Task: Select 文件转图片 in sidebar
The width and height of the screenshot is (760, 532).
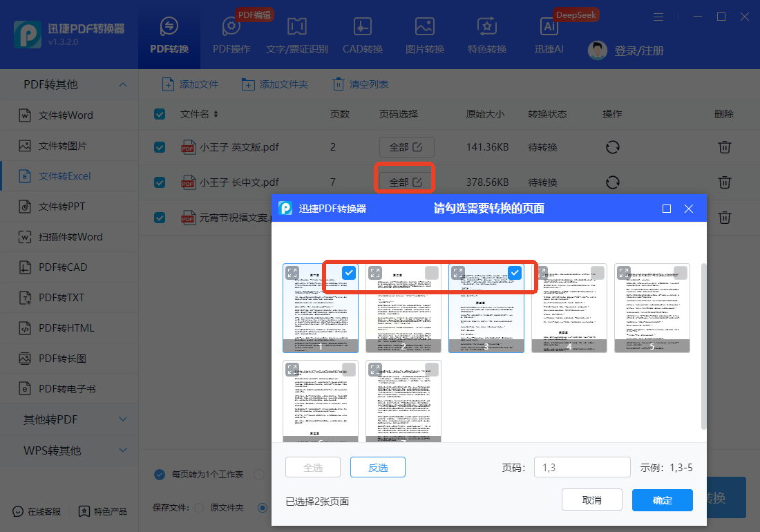Action: (69, 146)
